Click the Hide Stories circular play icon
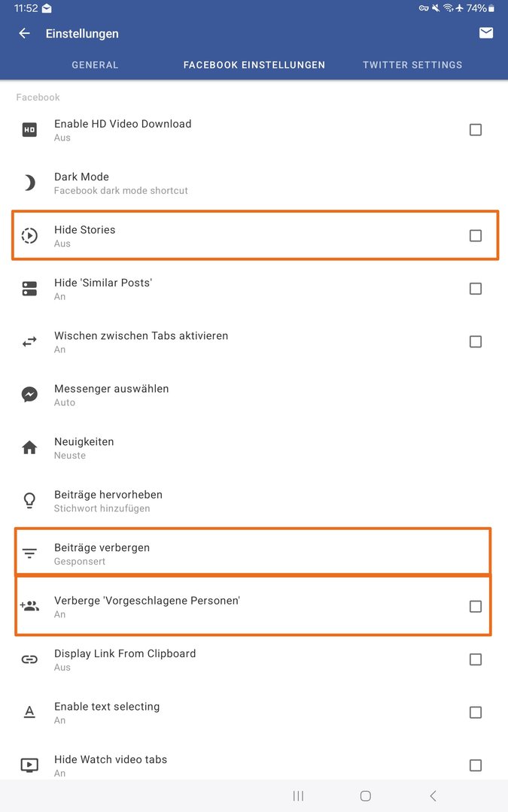The height and width of the screenshot is (812, 508). [x=29, y=235]
